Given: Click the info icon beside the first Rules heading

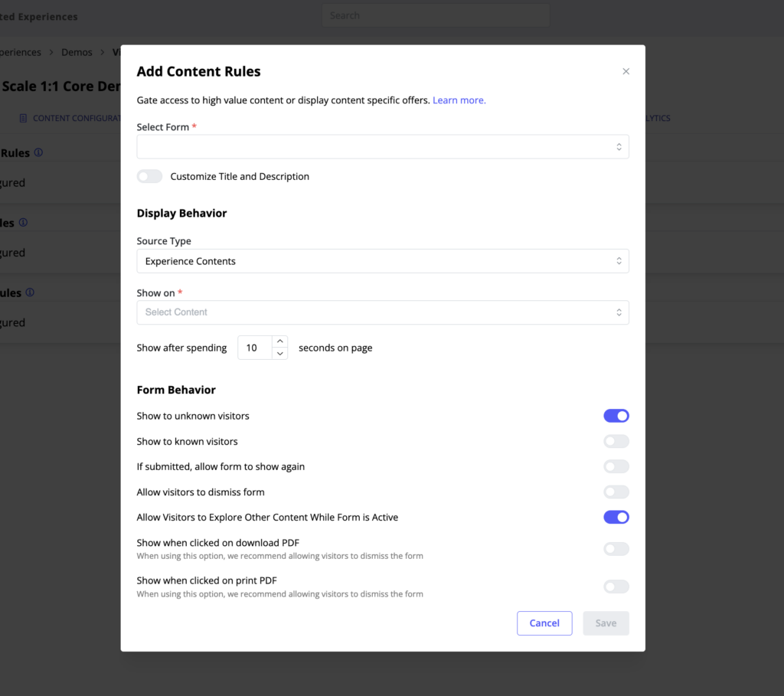Looking at the screenshot, I should click(x=38, y=152).
